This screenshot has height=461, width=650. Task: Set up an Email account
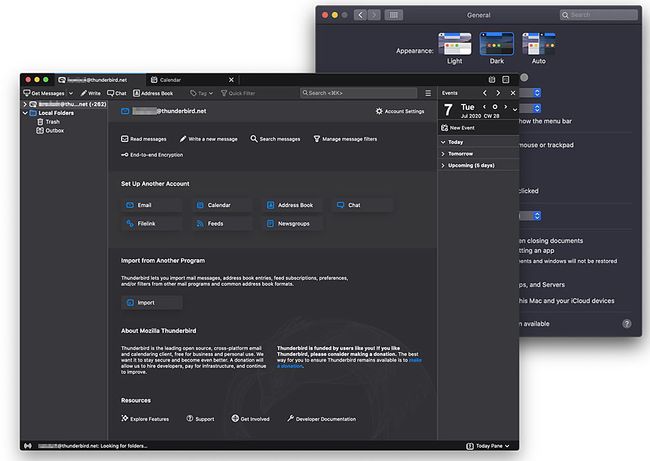(x=152, y=205)
